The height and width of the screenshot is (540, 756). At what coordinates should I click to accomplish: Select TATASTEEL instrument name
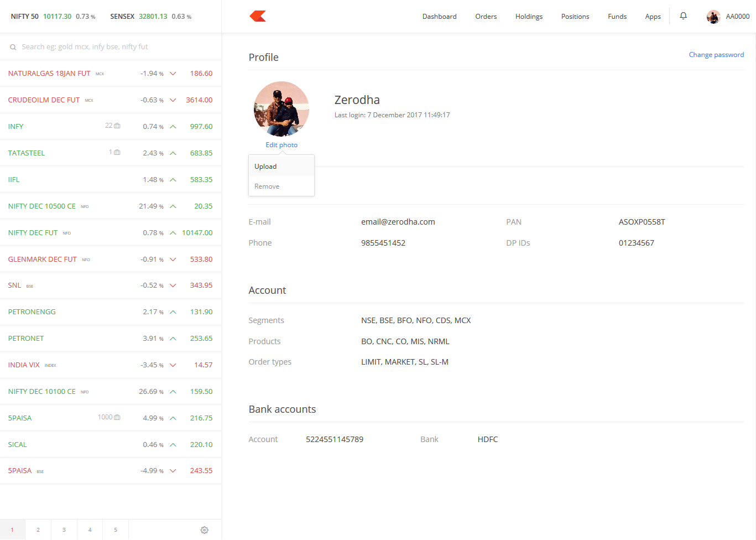pos(27,153)
